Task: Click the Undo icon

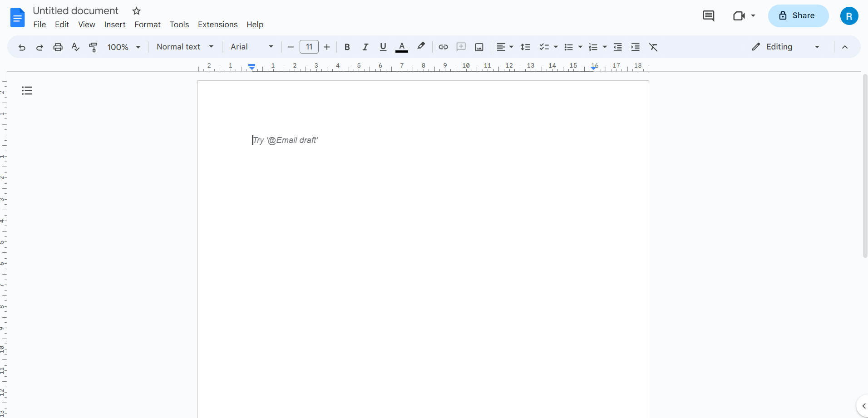Action: tap(21, 47)
